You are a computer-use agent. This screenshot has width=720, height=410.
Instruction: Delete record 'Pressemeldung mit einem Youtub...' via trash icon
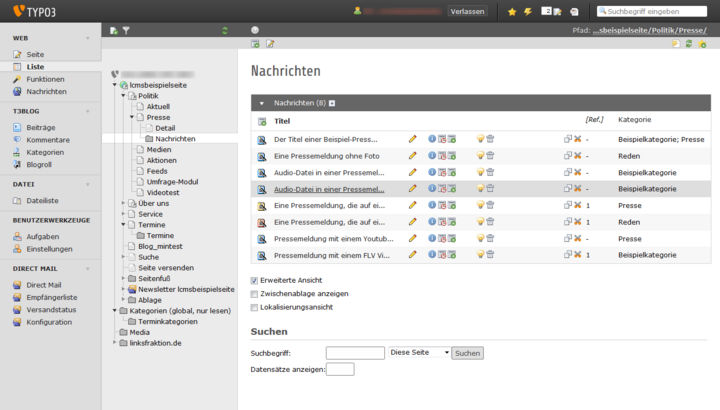click(x=490, y=238)
